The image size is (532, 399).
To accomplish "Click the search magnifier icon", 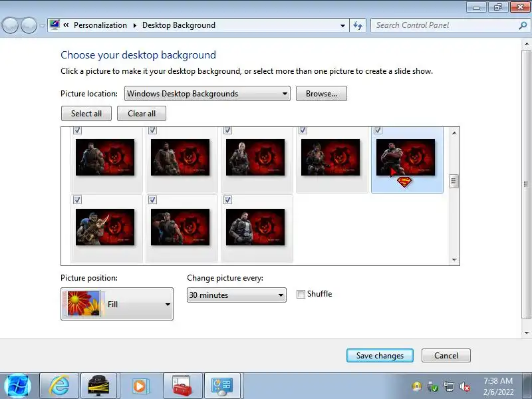I will (x=523, y=25).
